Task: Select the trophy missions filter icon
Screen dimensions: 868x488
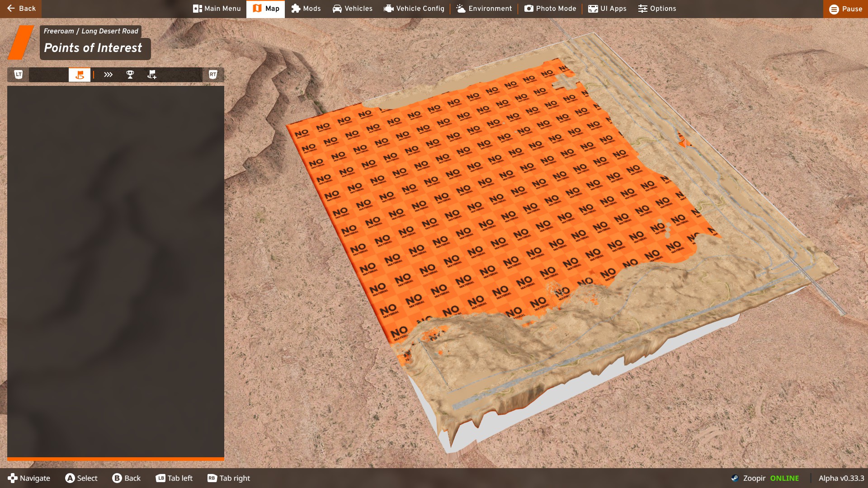Action: 130,75
